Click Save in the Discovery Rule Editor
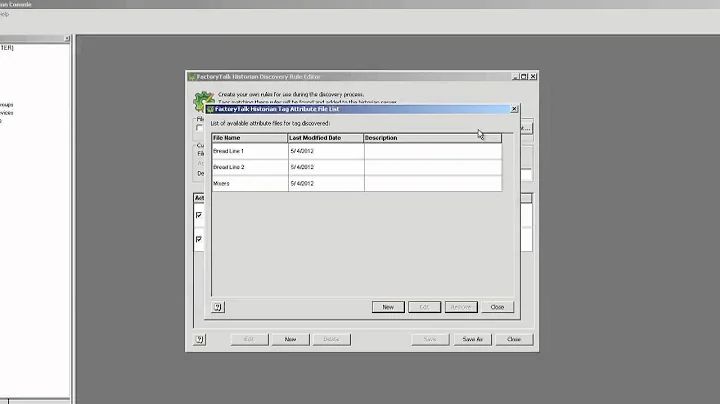The image size is (720, 404). tap(430, 339)
